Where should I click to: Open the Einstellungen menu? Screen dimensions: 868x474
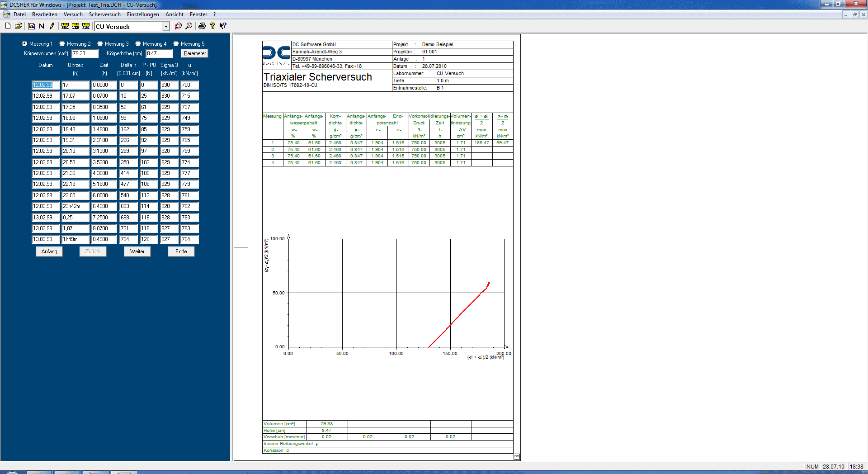pyautogui.click(x=143, y=14)
